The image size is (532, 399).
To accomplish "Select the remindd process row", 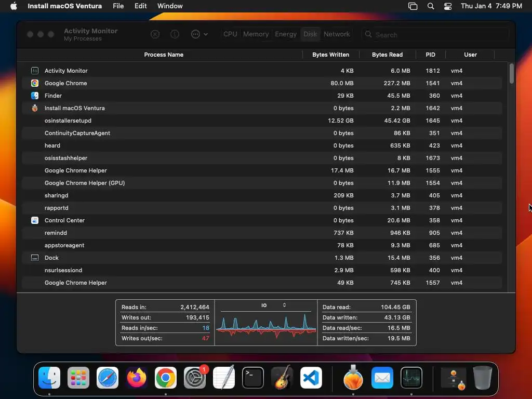I will click(x=262, y=233).
